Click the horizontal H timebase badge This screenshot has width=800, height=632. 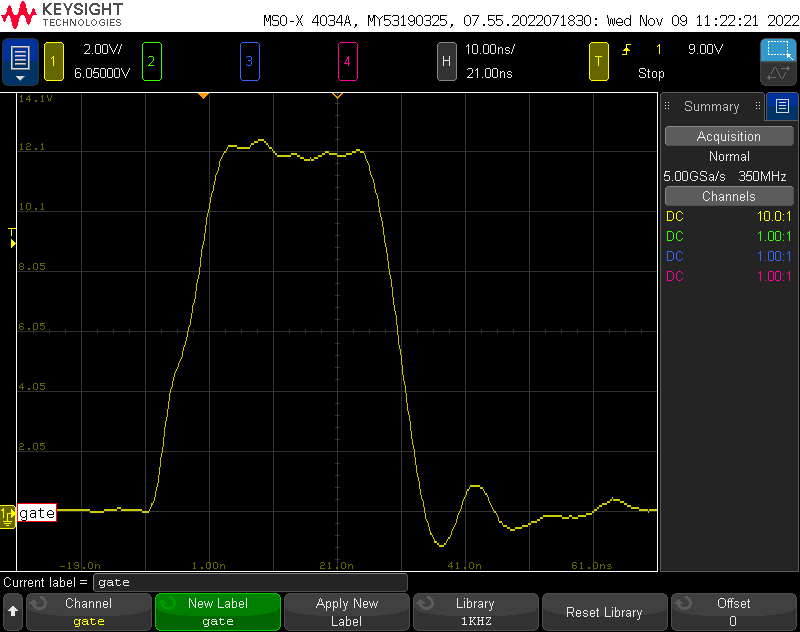pos(447,61)
